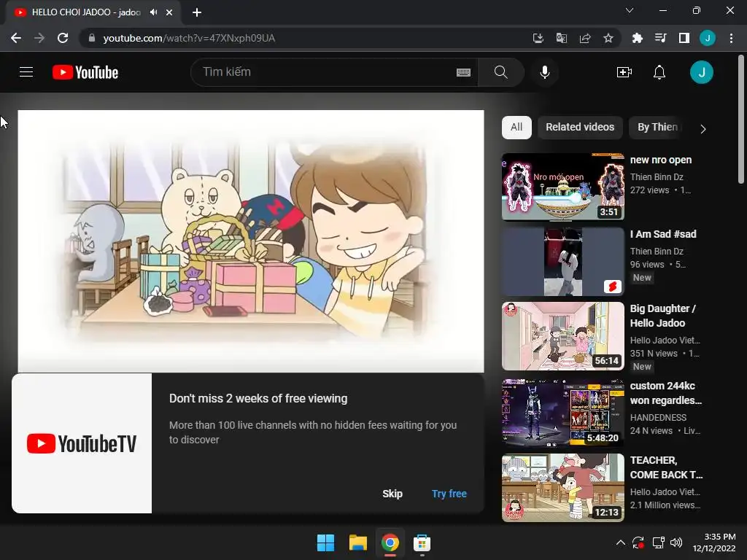Open File Explorer from taskbar
Viewport: 747px width, 560px height.
pyautogui.click(x=357, y=542)
